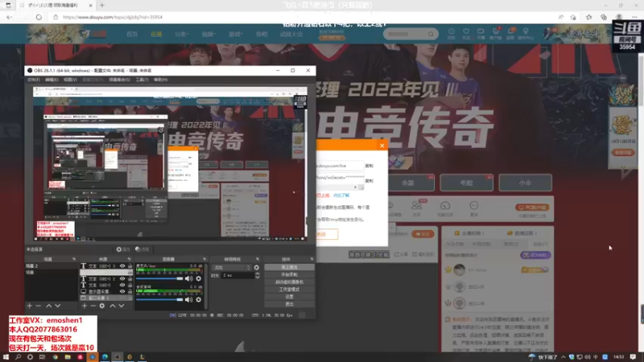Open source properties gear in Sources panel
The height and width of the screenshot is (362, 644).
point(102,306)
